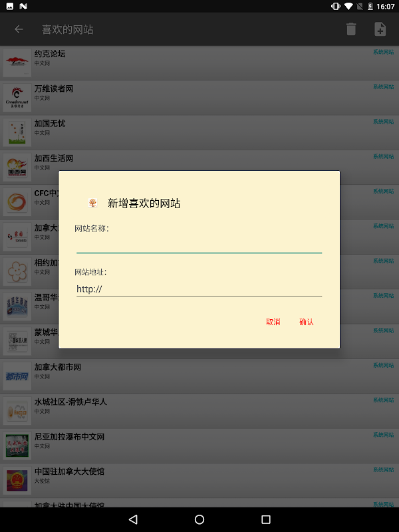Tap the N notification icon in status bar
The width and height of the screenshot is (399, 532).
pyautogui.click(x=23, y=6)
